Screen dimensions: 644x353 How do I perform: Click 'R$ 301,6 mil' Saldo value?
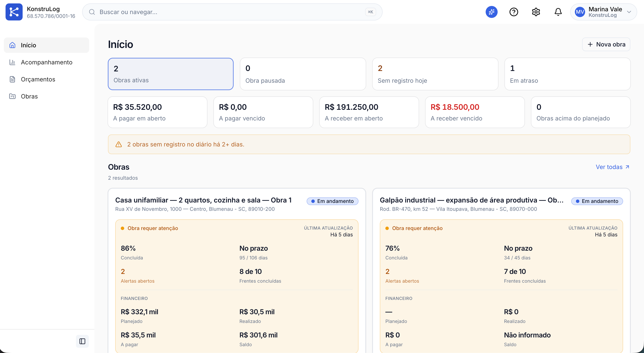point(258,335)
